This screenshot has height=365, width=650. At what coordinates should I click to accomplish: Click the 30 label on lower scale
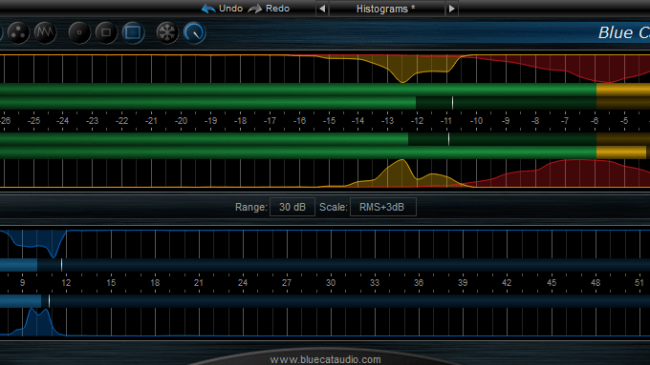pos(330,283)
